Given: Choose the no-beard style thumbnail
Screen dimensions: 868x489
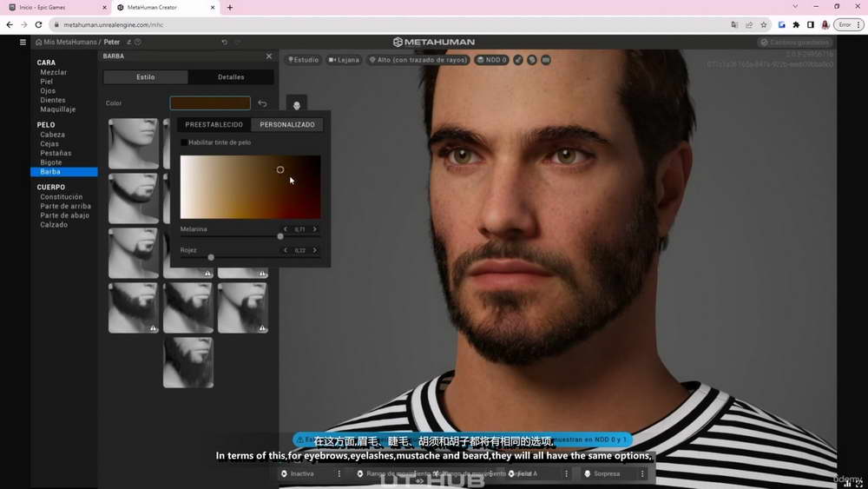Looking at the screenshot, I should point(134,143).
